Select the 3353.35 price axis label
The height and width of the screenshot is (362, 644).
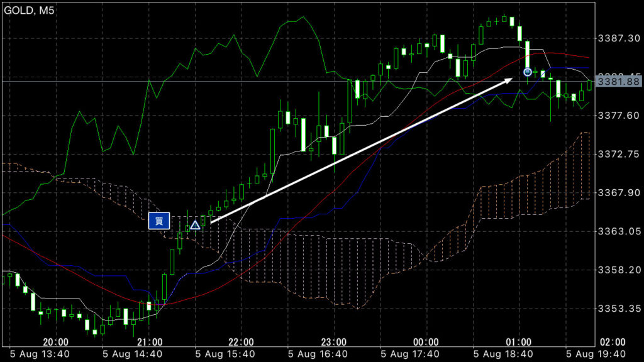tap(618, 309)
